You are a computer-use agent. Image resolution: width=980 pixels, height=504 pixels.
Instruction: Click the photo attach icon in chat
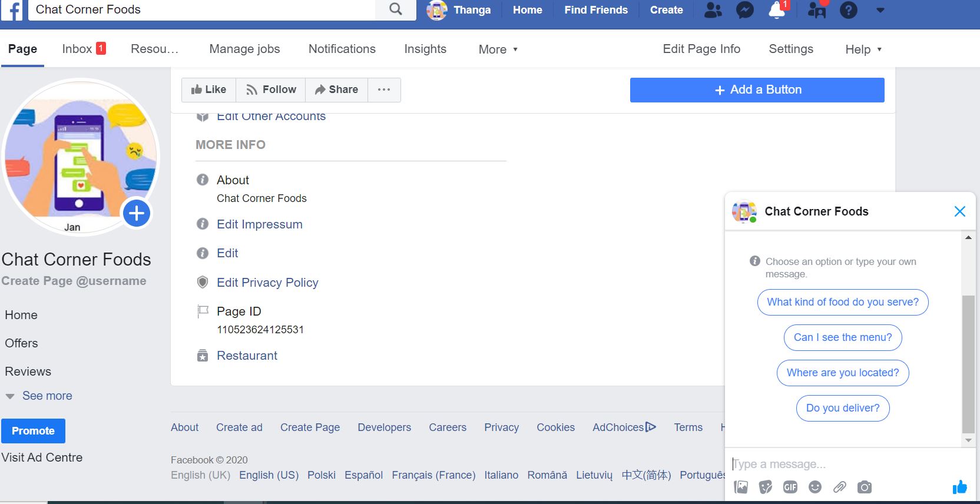point(741,487)
